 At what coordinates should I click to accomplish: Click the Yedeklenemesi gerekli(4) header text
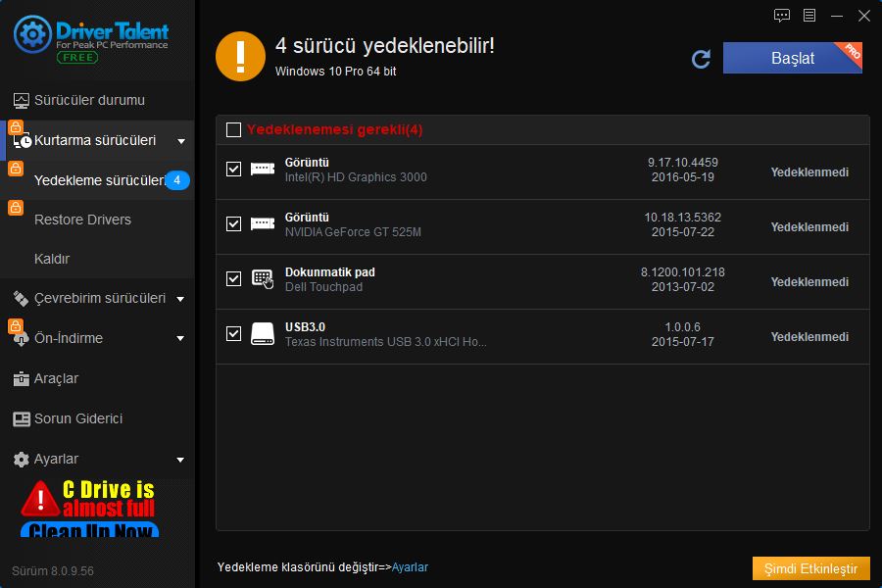pos(335,130)
